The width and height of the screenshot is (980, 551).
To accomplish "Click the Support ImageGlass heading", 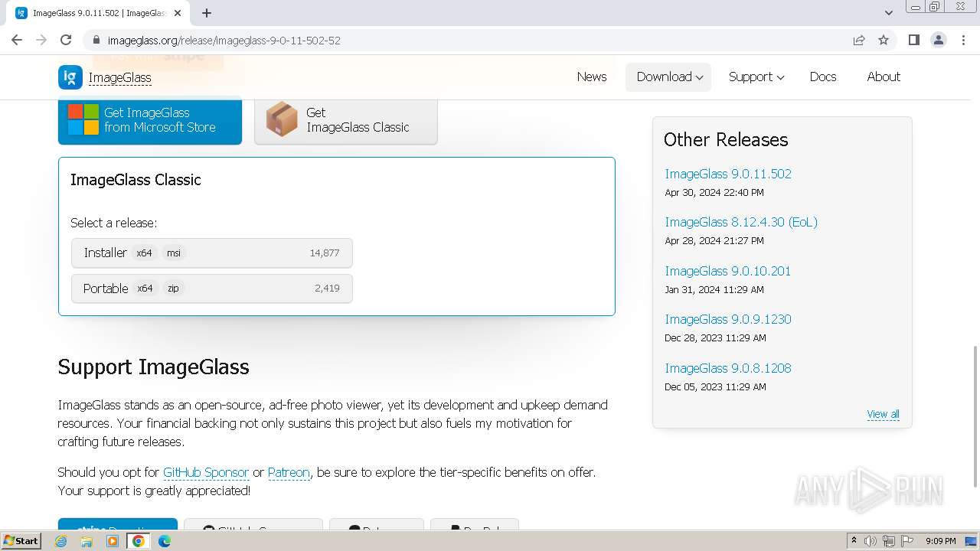I will click(x=153, y=367).
